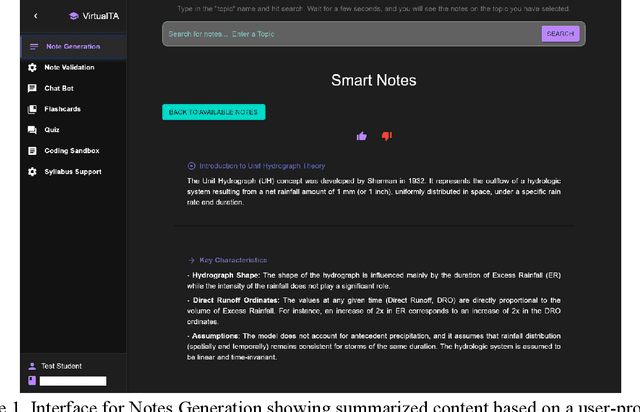Click the Coding Sandbox icon
640x412 pixels.
click(x=33, y=151)
